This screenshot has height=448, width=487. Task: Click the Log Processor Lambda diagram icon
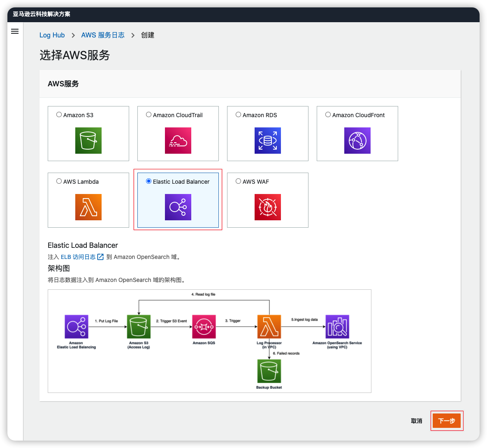pos(269,327)
